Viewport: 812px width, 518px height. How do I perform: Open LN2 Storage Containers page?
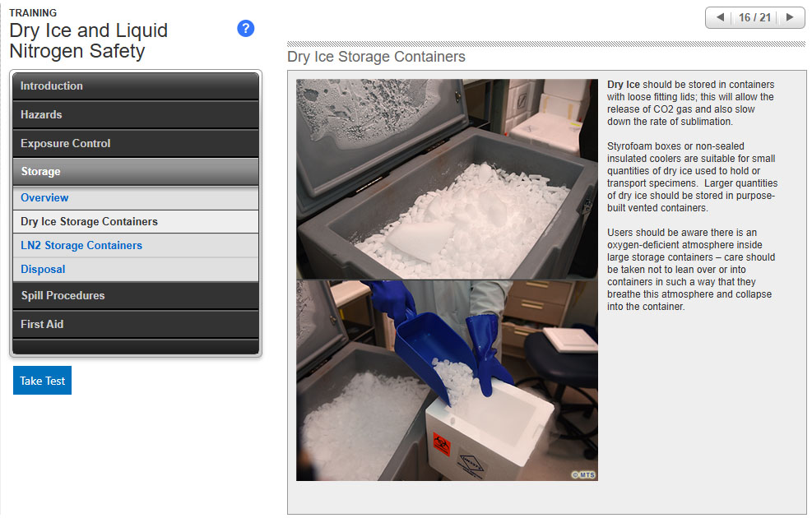point(81,246)
